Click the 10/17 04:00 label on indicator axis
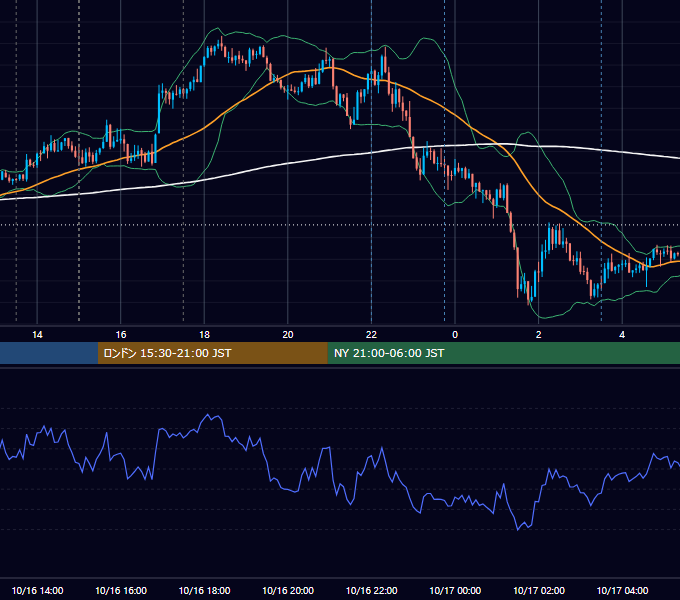 pos(622,590)
